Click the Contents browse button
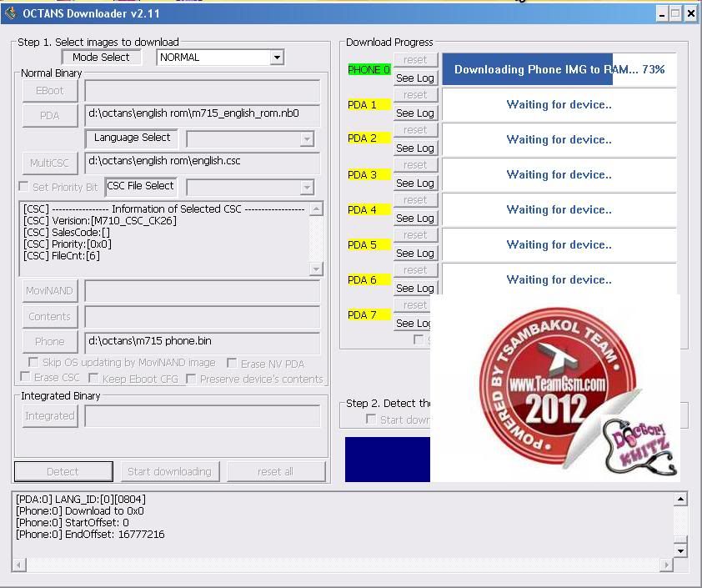 tap(50, 317)
